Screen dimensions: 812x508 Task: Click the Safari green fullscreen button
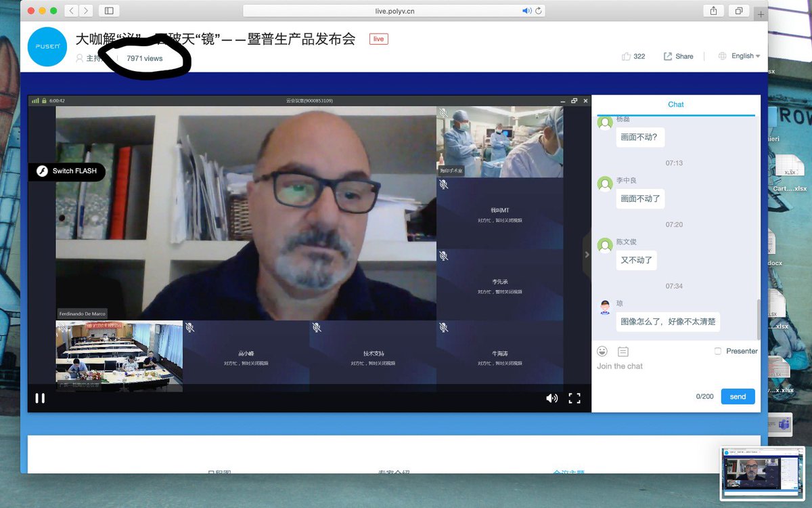[x=54, y=11]
